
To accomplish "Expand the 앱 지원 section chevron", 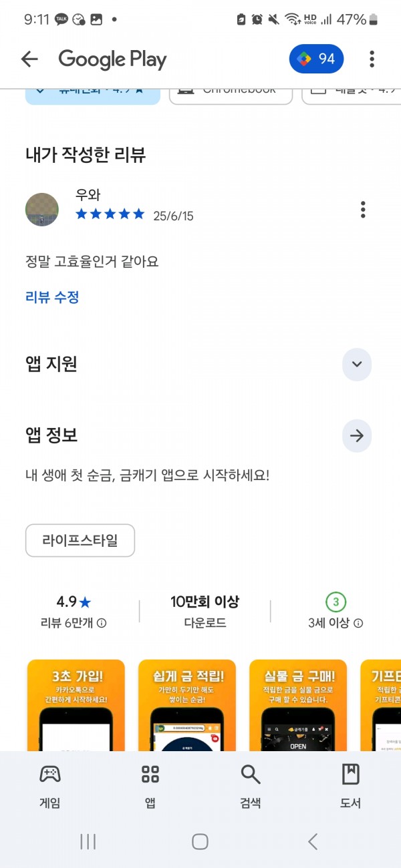I will pyautogui.click(x=356, y=365).
